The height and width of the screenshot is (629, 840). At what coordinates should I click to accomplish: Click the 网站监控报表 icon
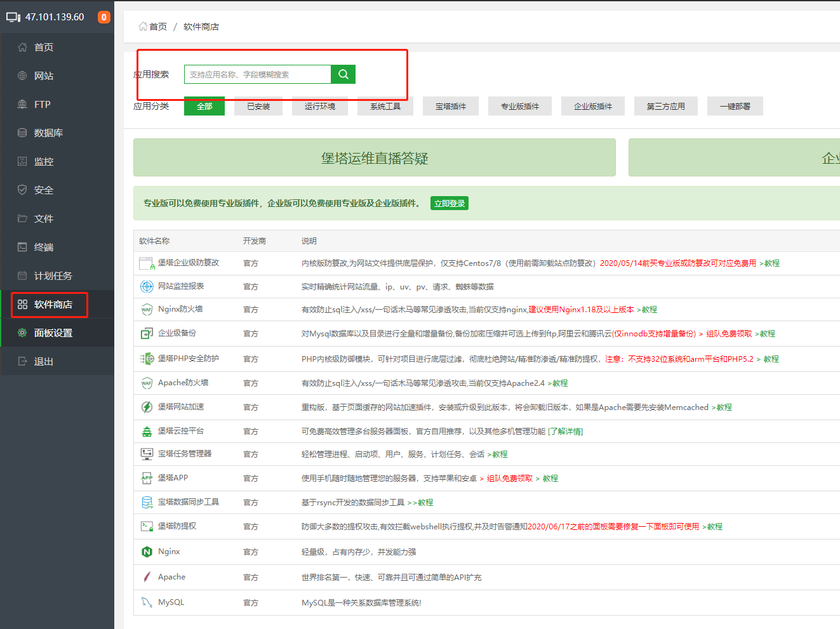click(x=147, y=286)
